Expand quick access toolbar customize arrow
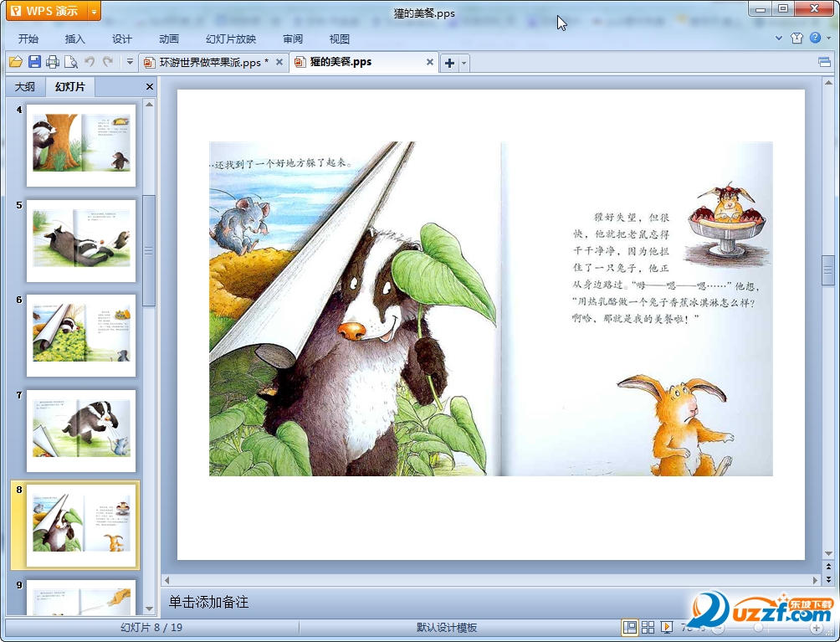The image size is (840, 642). 130,62
